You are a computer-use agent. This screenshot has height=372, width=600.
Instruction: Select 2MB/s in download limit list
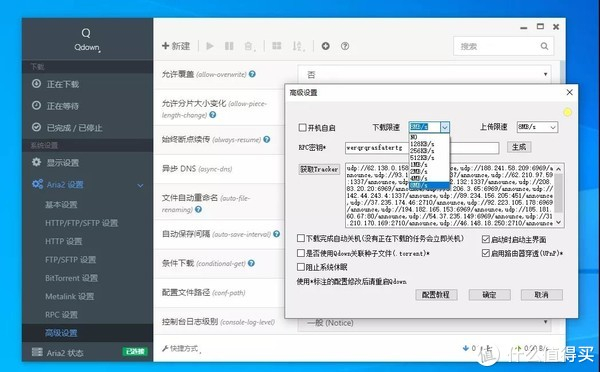(x=429, y=171)
